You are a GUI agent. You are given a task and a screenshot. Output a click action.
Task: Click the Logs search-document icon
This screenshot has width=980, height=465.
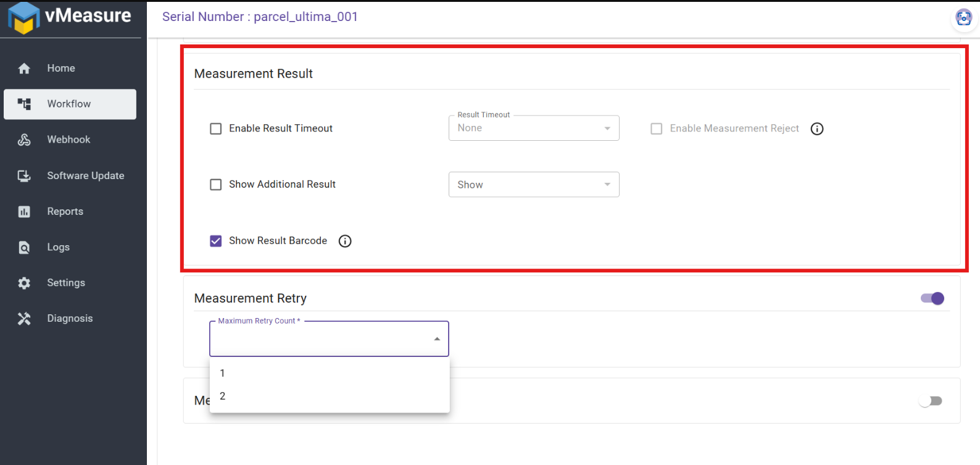(x=24, y=248)
